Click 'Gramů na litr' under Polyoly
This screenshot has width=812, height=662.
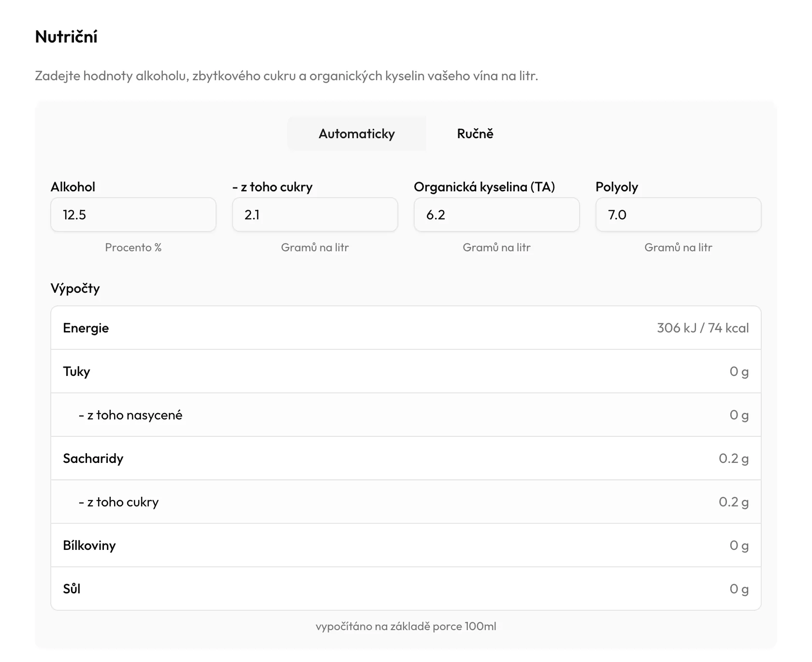click(x=679, y=247)
